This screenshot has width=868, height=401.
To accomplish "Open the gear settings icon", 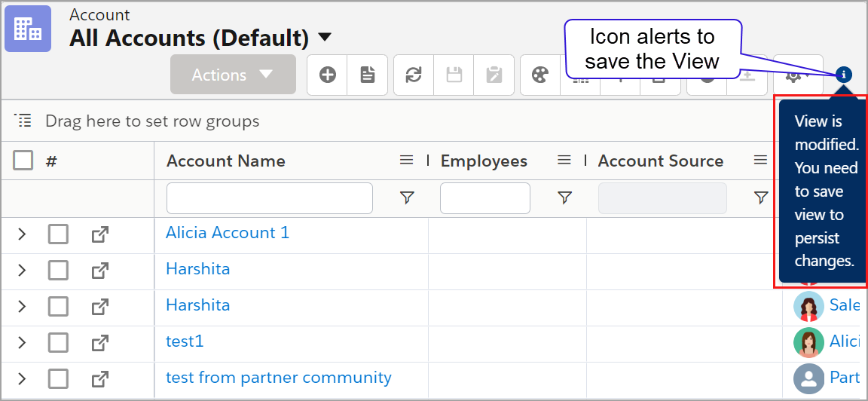I will click(793, 75).
